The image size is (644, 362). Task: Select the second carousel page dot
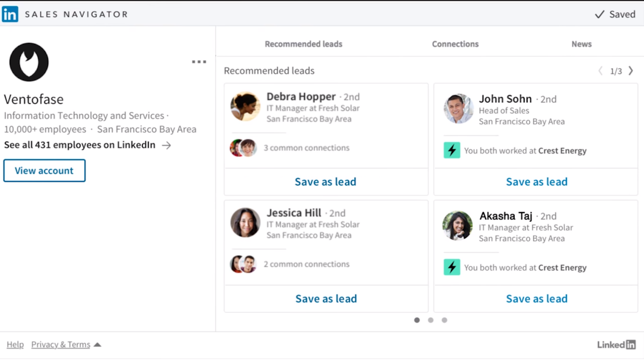point(431,320)
